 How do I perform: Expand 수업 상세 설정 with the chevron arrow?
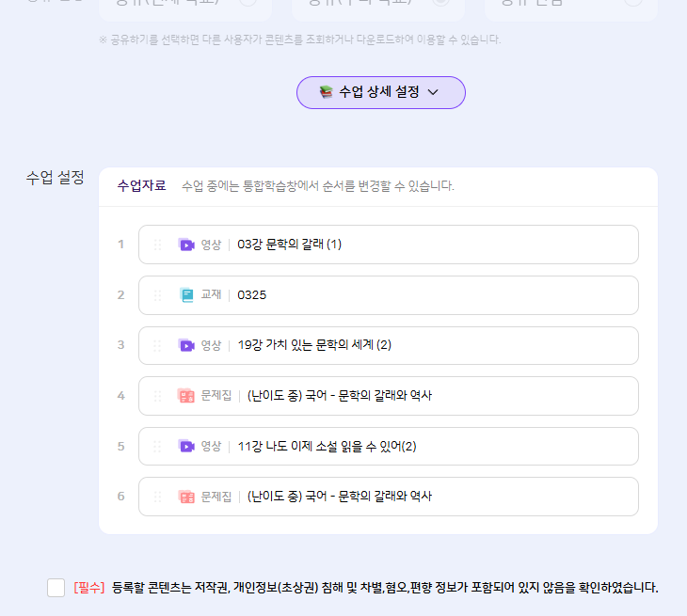click(x=434, y=92)
